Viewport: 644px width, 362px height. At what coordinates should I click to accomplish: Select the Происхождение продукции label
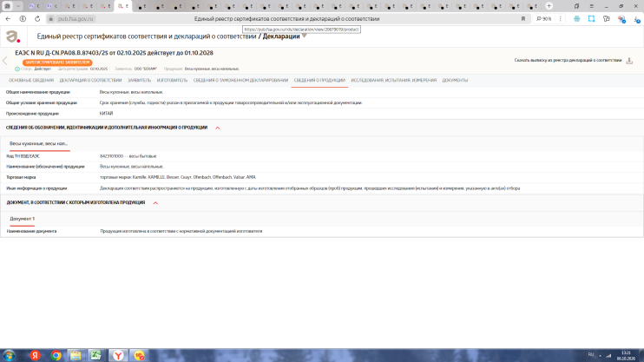click(32, 114)
